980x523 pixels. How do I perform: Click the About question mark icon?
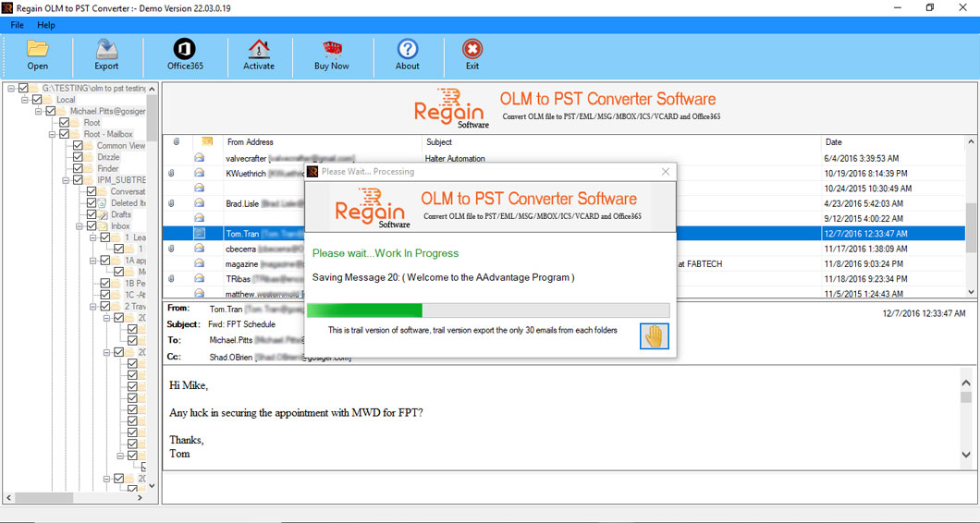tap(408, 49)
